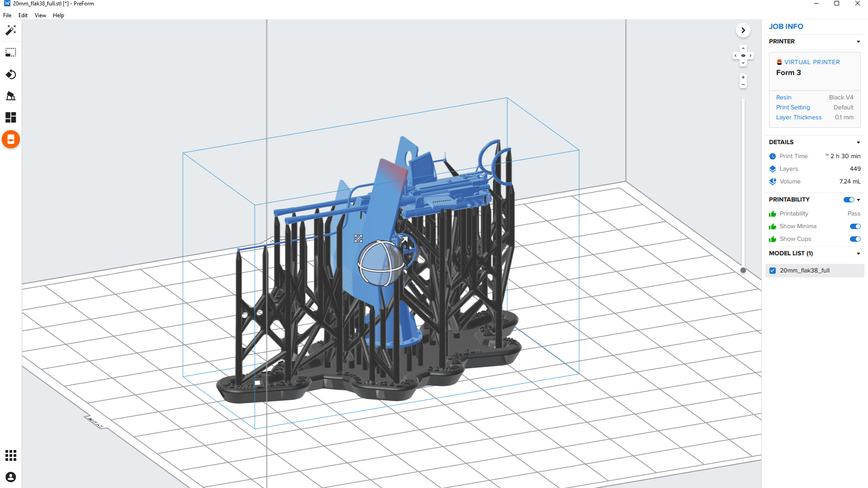The height and width of the screenshot is (488, 868).
Task: Click the Resin link
Action: [x=783, y=98]
